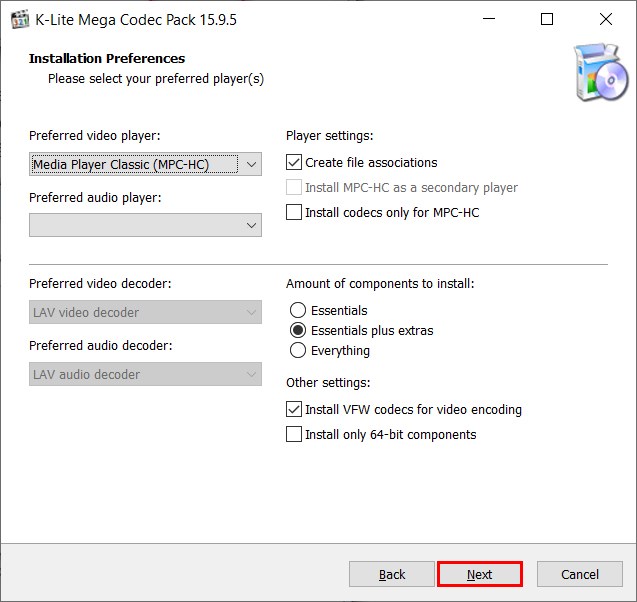Expand the Preferred audio player dropdown
Screen dimensions: 637x602
tap(146, 226)
